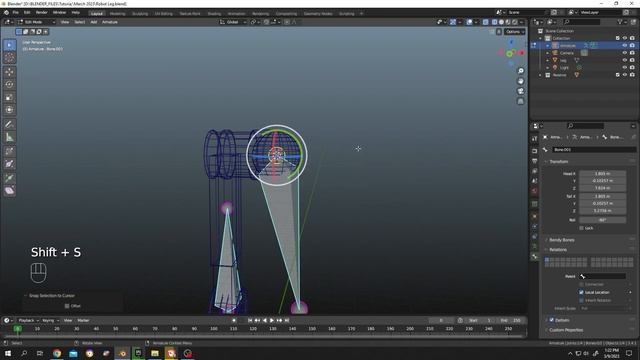Image resolution: width=640 pixels, height=360 pixels.
Task: Click the Play animation button
Action: 272,320
